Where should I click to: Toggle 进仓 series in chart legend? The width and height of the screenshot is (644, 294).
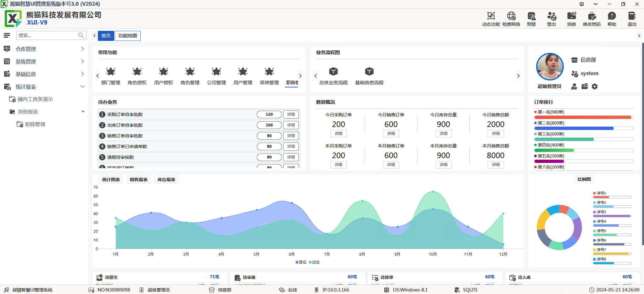(301, 262)
